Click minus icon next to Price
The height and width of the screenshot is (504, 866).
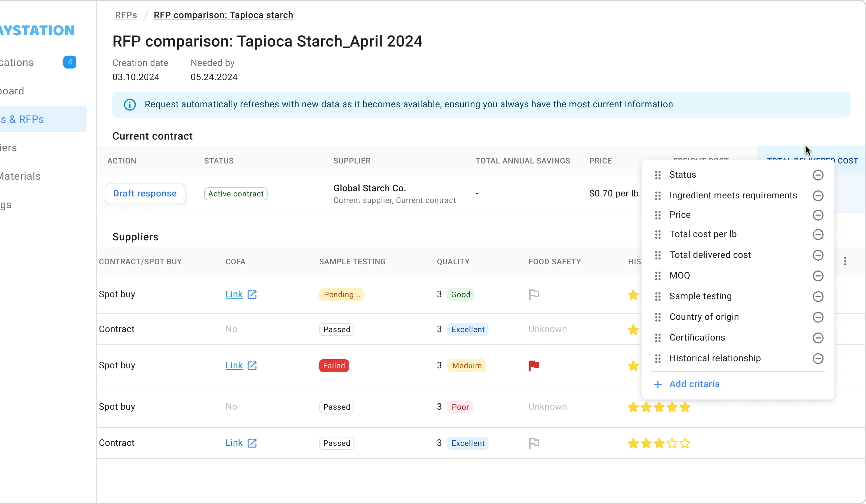click(x=818, y=215)
